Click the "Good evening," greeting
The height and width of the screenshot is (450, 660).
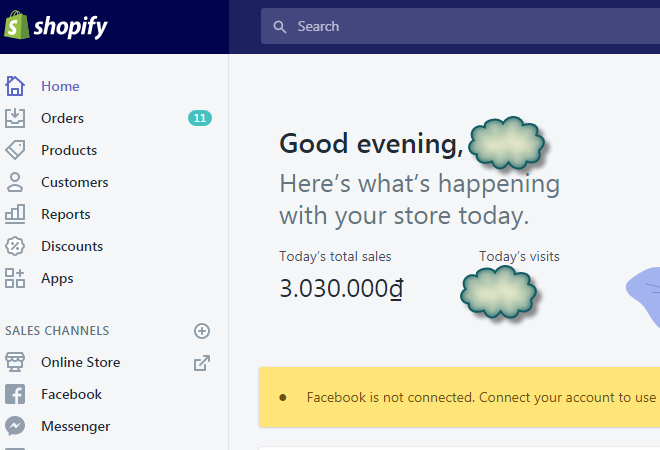coord(371,144)
